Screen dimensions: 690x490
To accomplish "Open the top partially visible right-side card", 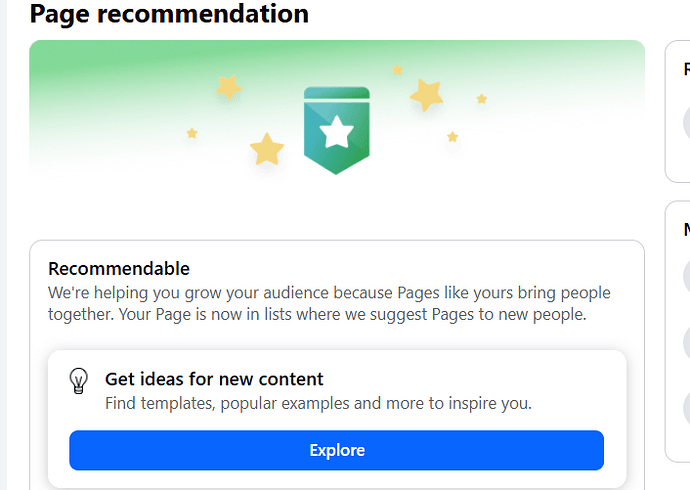I will point(678,111).
